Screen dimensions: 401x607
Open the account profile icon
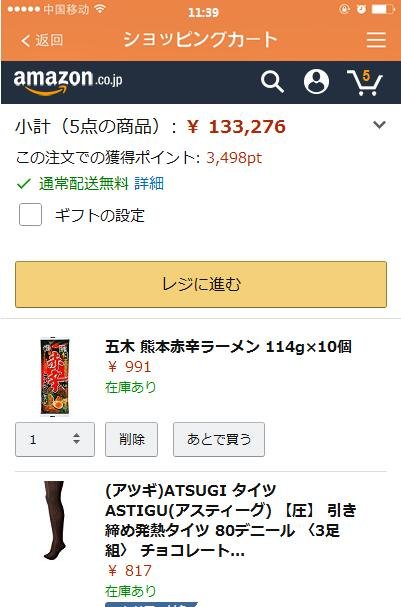316,82
